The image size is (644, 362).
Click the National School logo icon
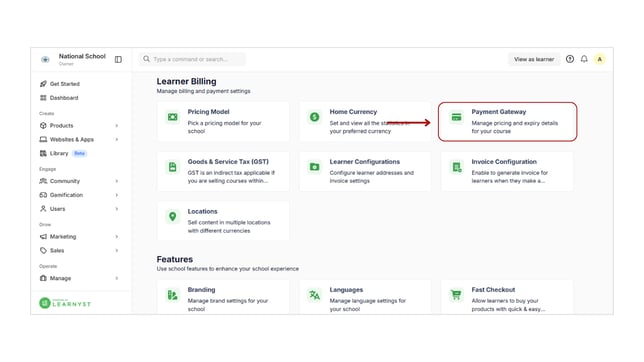(45, 60)
